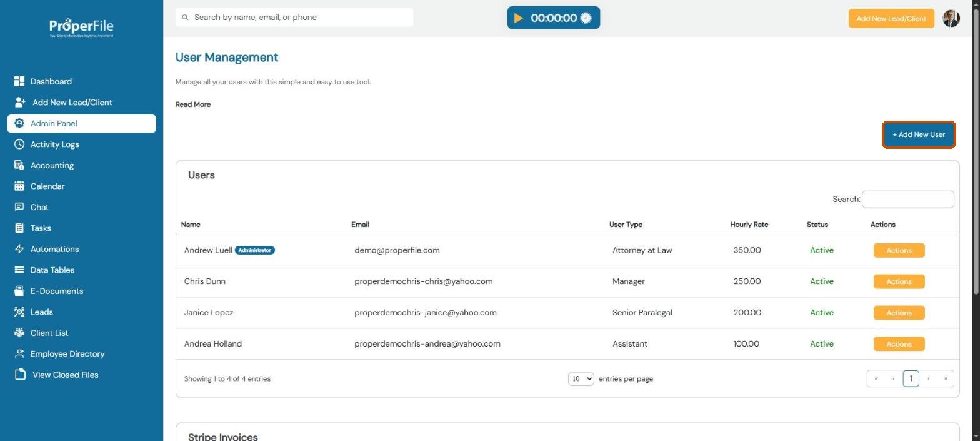
Task: Click the Senior Paralegal cell
Action: 642,313
